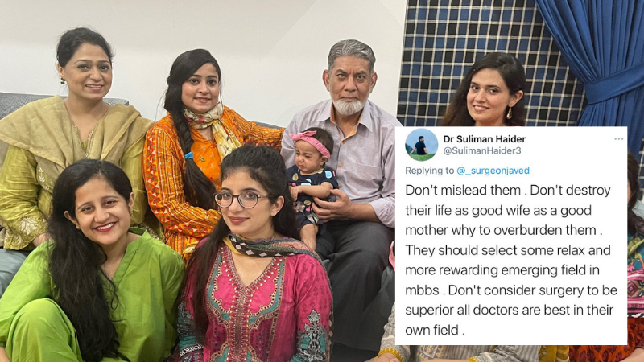The height and width of the screenshot is (362, 644).
Task: Click the 'Replying to' label
Action: click(x=430, y=171)
